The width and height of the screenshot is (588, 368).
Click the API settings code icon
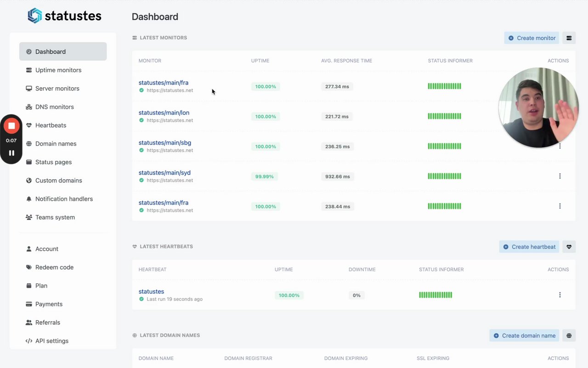click(x=29, y=340)
